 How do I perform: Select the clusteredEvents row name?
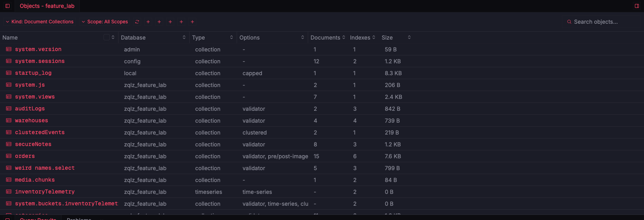40,133
